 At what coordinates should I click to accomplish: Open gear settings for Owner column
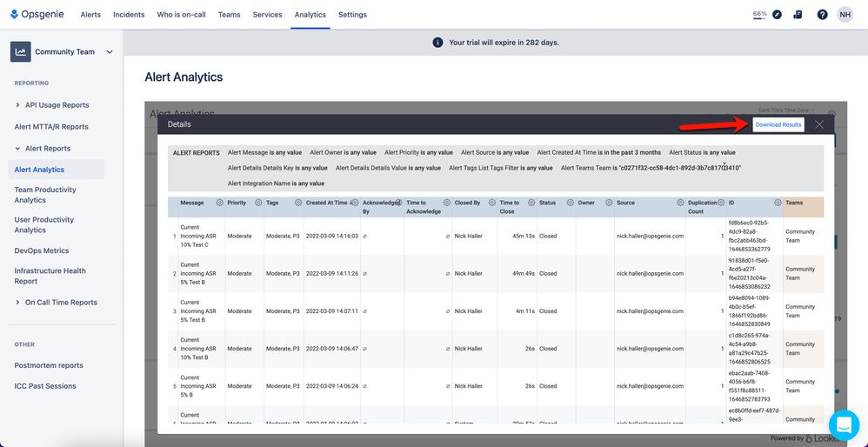click(609, 203)
